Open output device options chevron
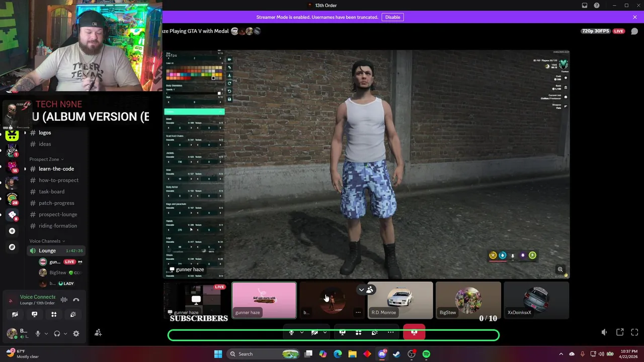The width and height of the screenshot is (644, 362). point(65,333)
